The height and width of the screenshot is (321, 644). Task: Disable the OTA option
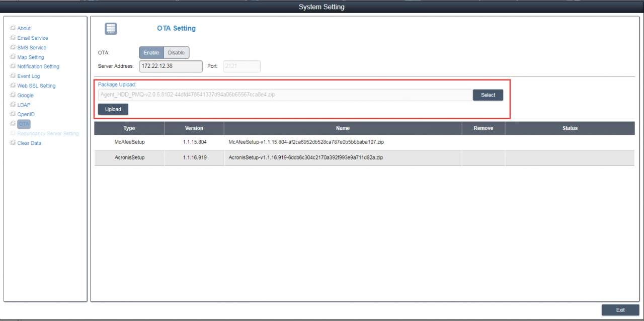pos(176,53)
